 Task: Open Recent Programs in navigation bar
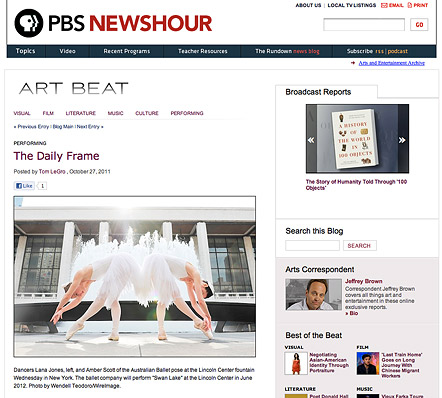(x=127, y=51)
